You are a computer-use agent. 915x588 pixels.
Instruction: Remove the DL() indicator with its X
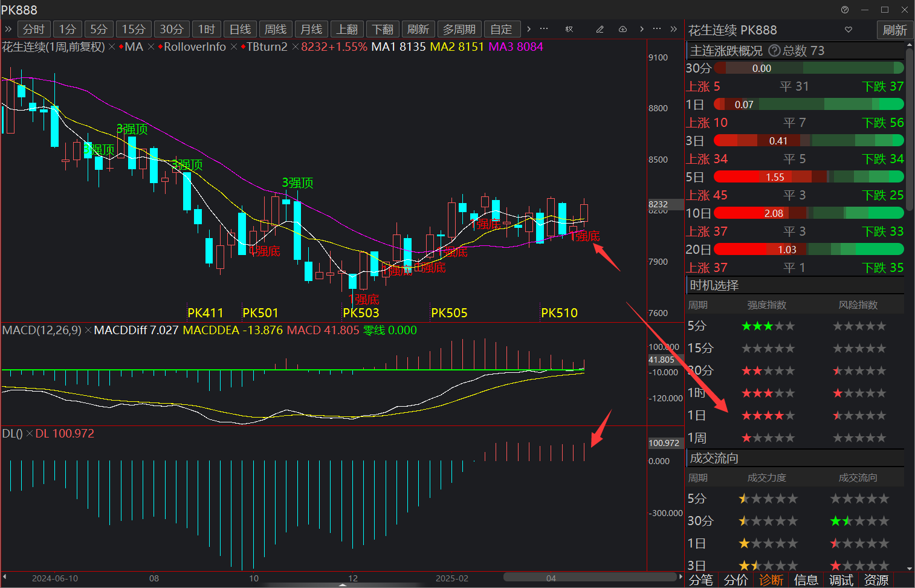tap(29, 434)
